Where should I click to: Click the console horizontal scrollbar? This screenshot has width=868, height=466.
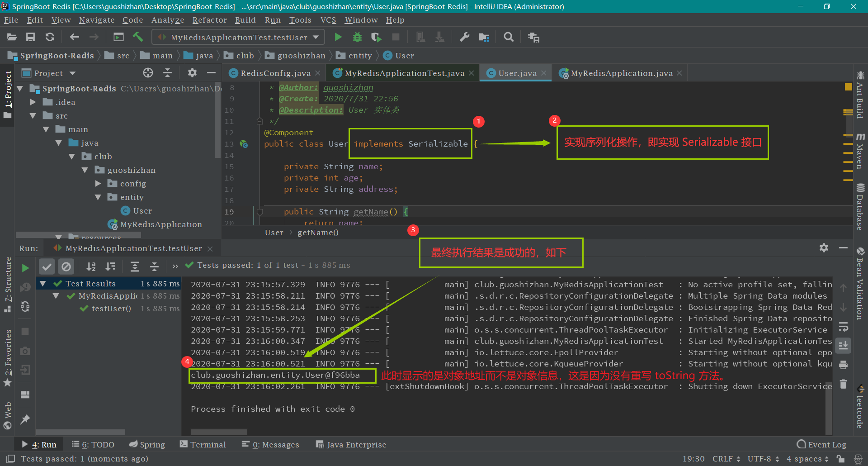(219, 432)
